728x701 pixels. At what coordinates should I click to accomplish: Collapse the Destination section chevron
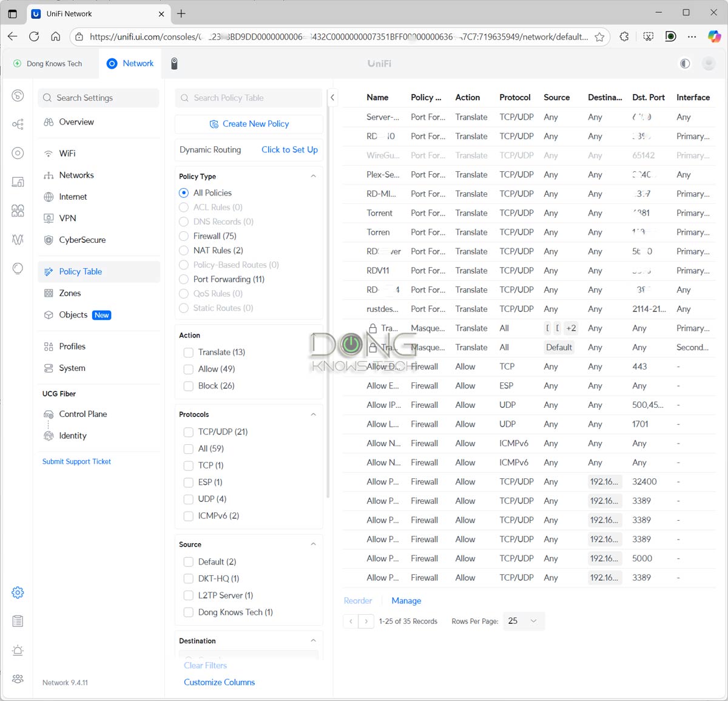(313, 641)
